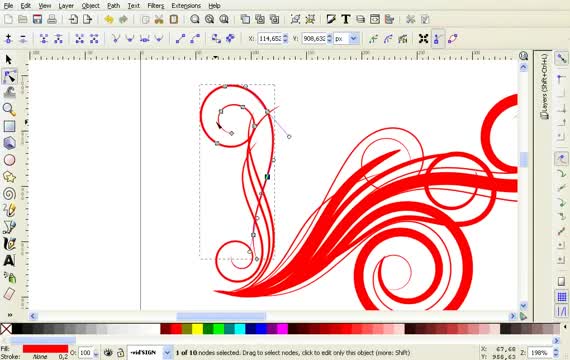Open the File menu
Image resolution: width=570 pixels, height=360 pixels.
[8, 5]
